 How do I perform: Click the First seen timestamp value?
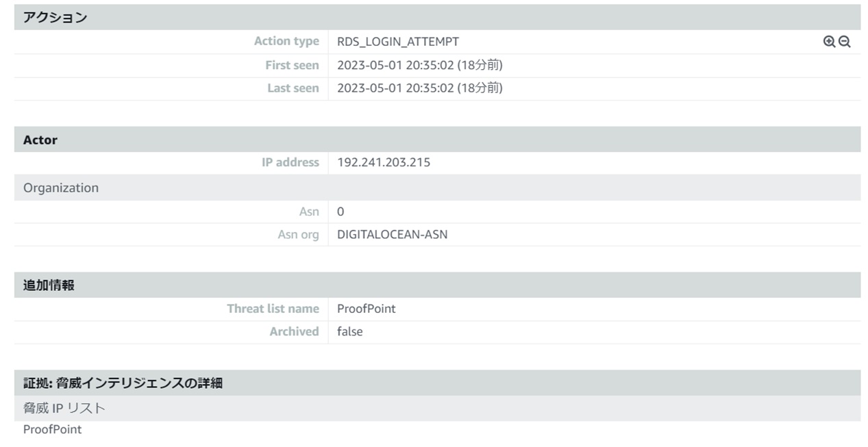pyautogui.click(x=420, y=66)
